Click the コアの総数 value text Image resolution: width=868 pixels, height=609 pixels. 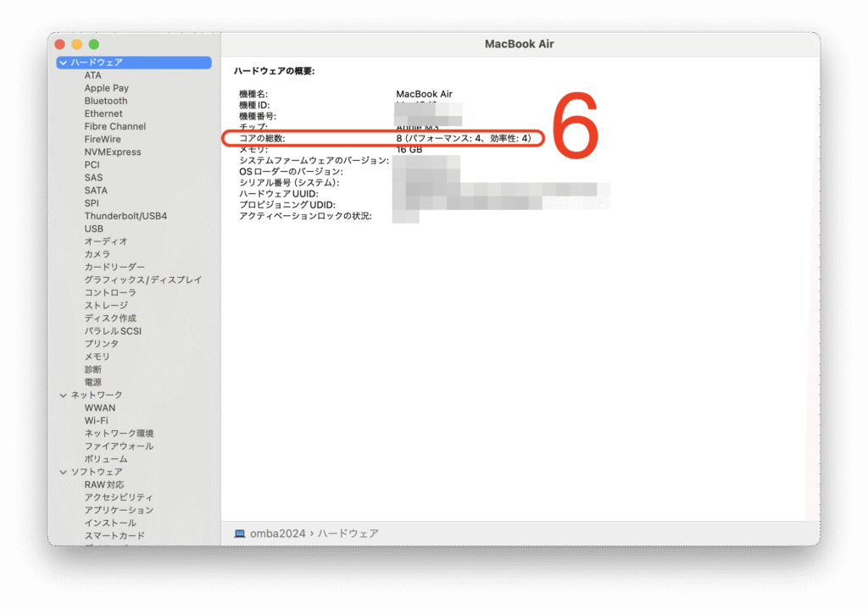pyautogui.click(x=464, y=138)
